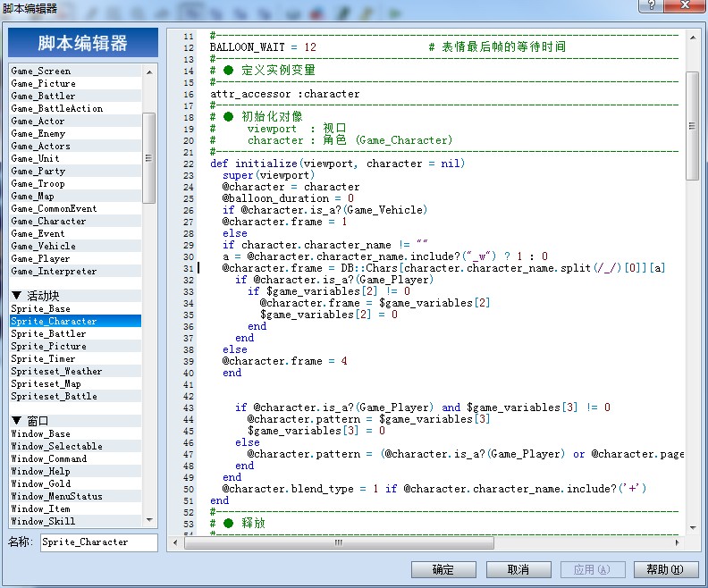Click horizontal scrollbar right arrow
The width and height of the screenshot is (708, 588).
(677, 543)
